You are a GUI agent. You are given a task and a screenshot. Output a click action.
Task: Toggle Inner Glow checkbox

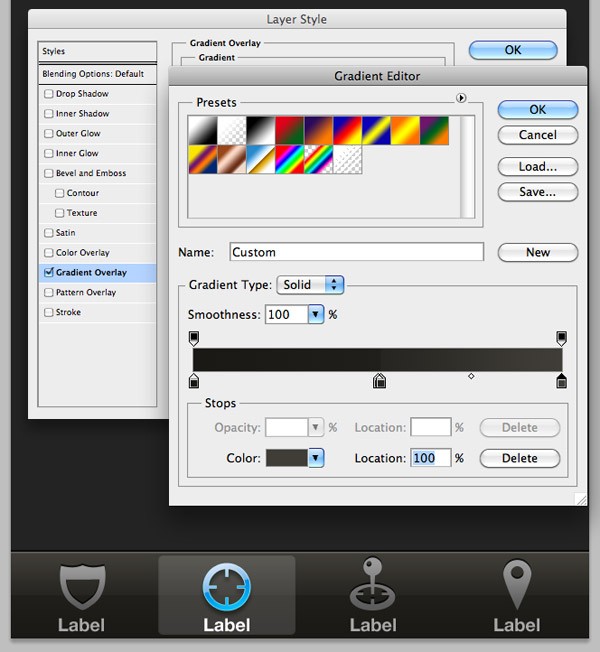[49, 153]
